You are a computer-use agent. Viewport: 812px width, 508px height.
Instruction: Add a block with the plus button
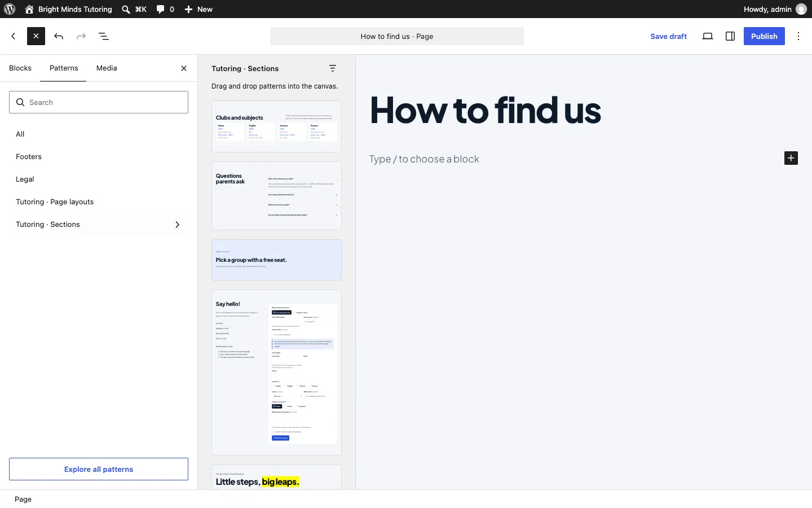point(791,158)
